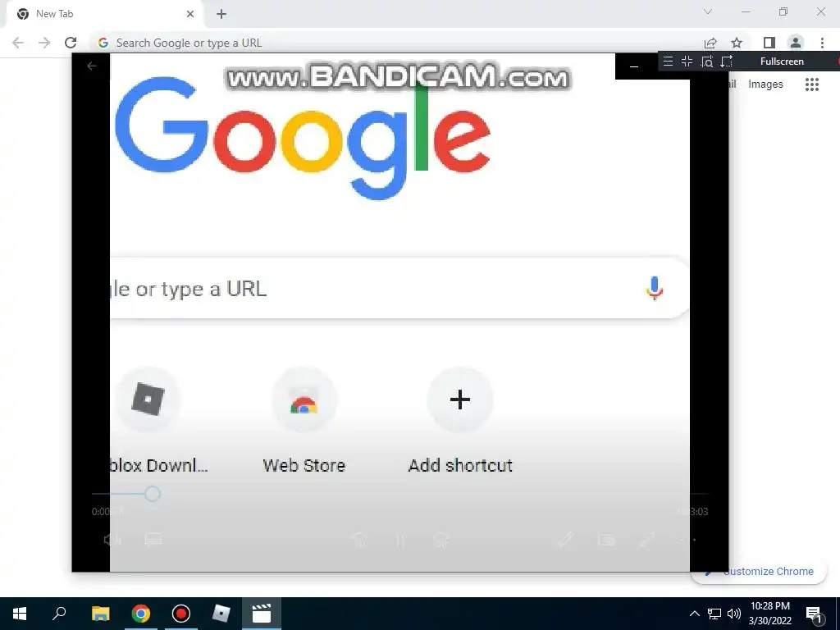Open the notification center icon

tap(814, 614)
